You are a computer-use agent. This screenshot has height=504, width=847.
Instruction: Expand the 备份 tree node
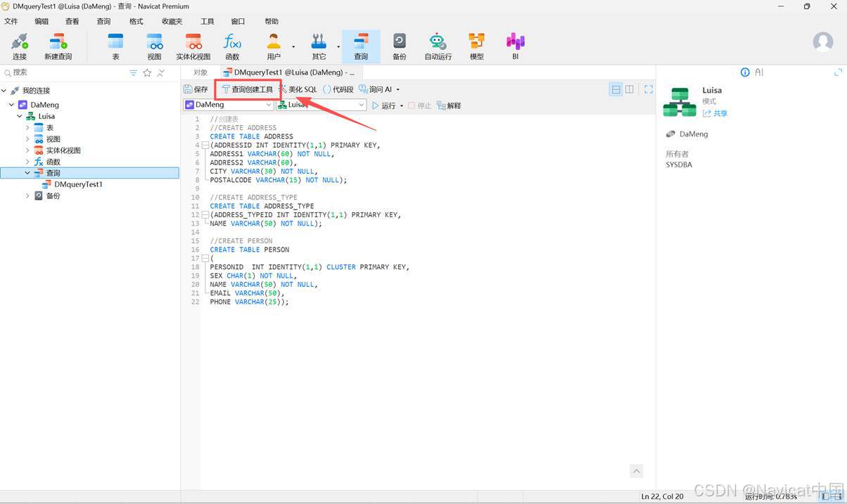pos(27,195)
